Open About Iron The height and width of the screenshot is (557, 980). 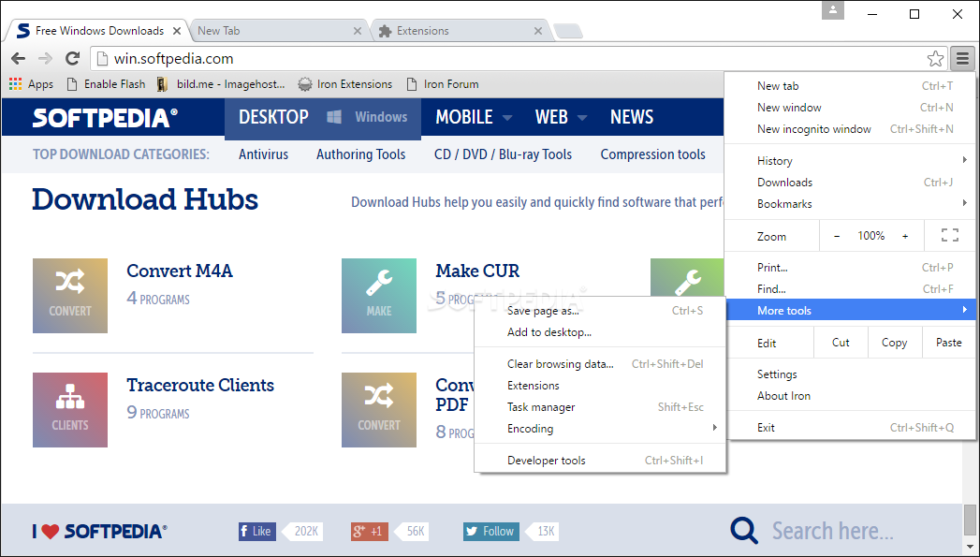[x=850, y=396]
